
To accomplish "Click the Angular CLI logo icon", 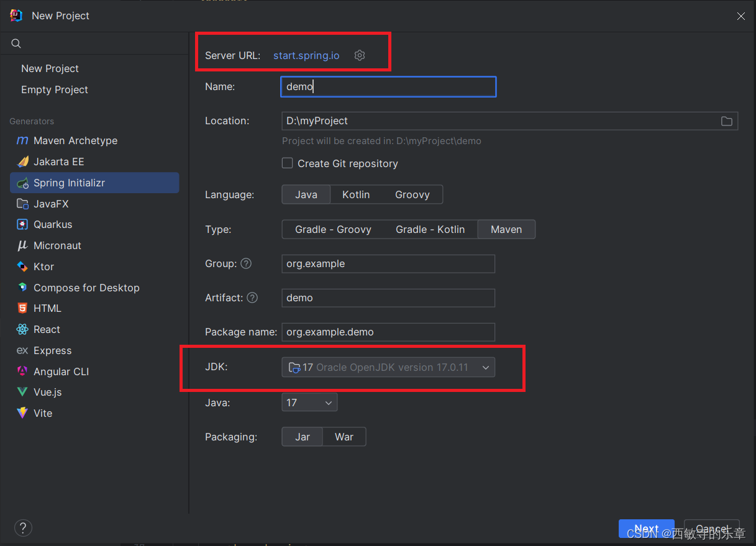I will coord(22,371).
